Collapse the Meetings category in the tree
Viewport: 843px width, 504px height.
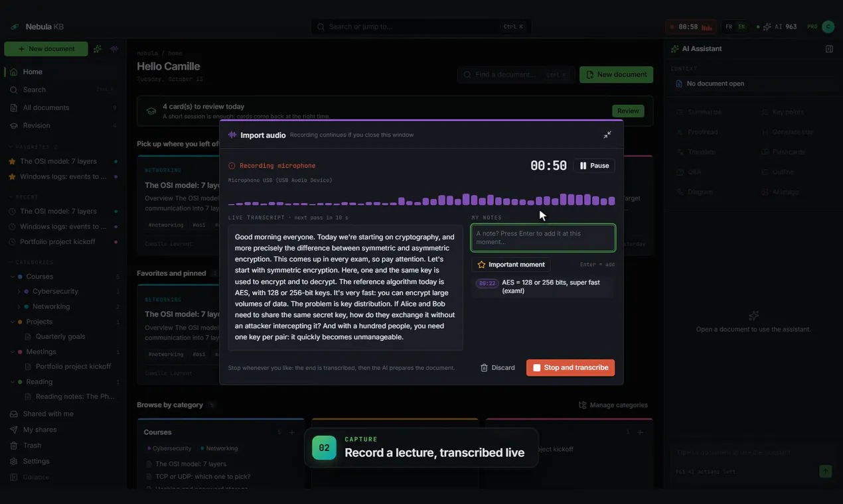[12, 351]
